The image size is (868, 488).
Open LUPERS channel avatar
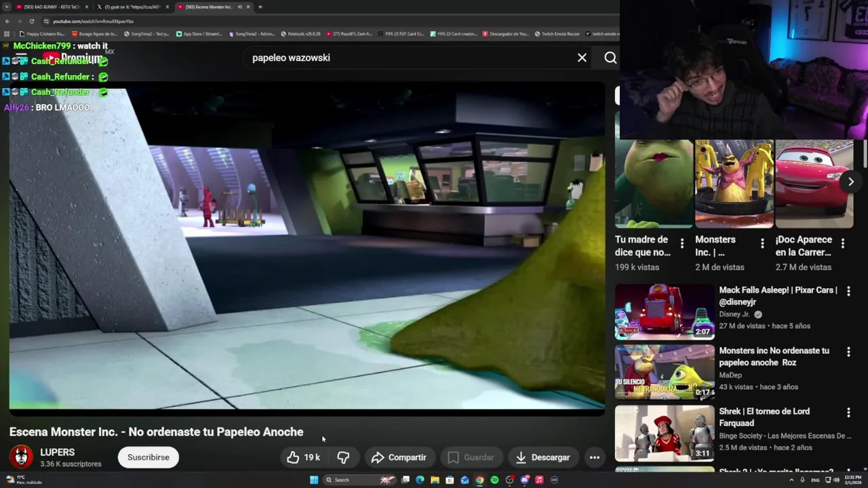[x=21, y=457]
